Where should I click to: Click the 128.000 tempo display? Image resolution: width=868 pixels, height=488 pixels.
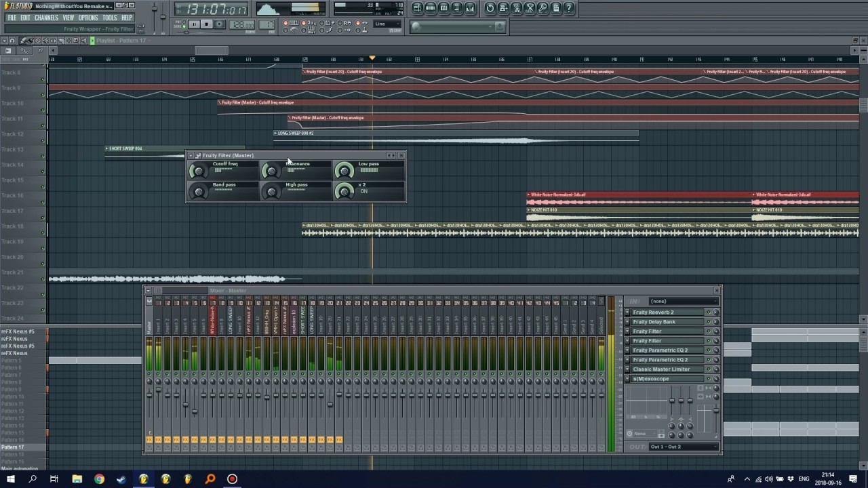241,24
